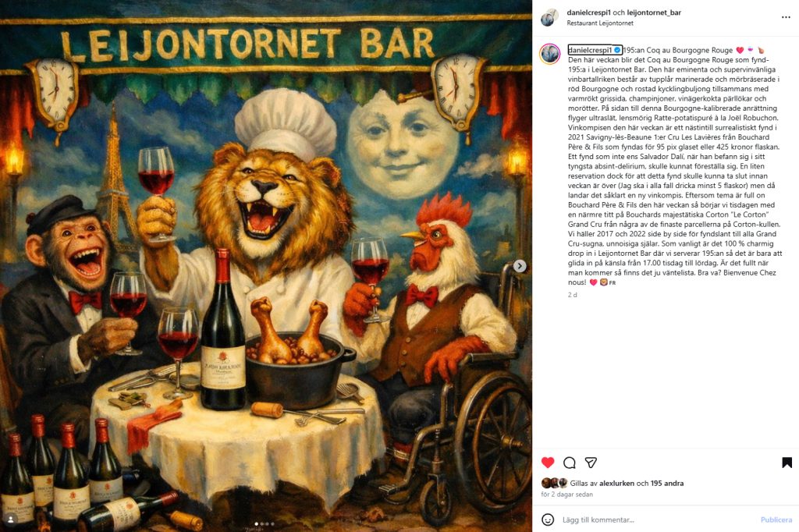The width and height of the screenshot is (799, 532).
Task: Toggle the saved bookmark icon
Action: point(787,463)
